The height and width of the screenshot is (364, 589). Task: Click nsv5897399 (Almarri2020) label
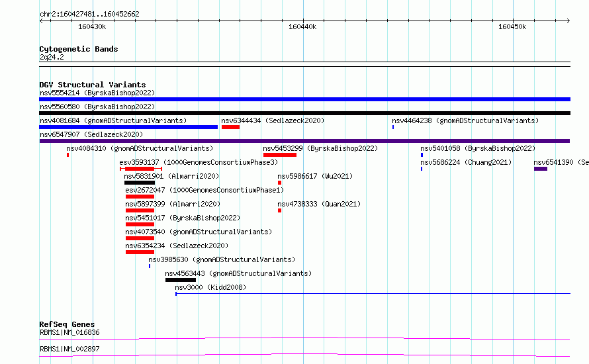[x=173, y=204]
